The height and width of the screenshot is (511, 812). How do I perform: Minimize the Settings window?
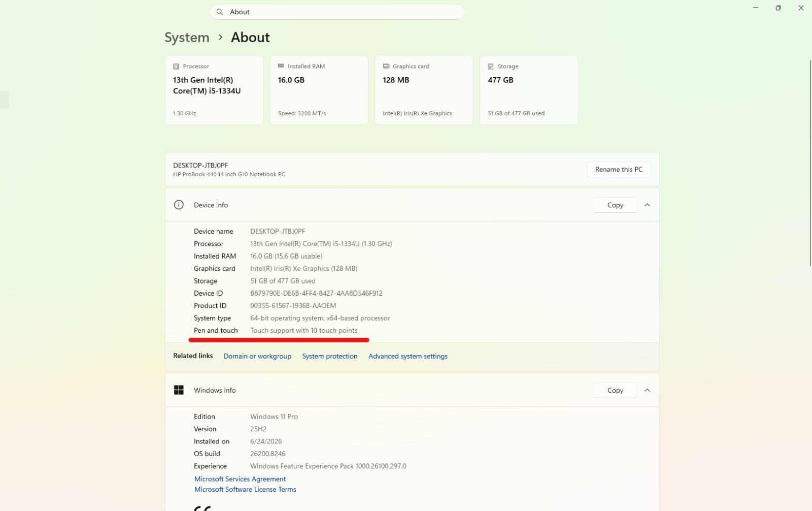pos(756,8)
